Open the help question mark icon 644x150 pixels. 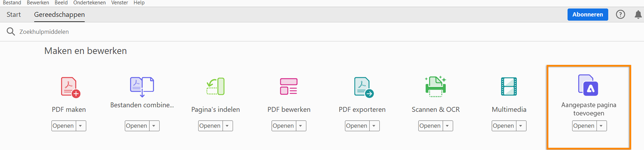tap(620, 14)
